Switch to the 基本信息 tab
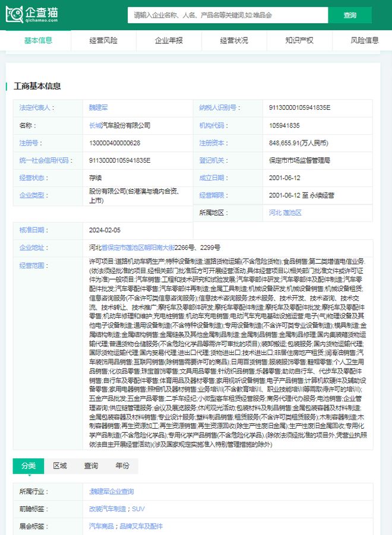Viewport: 392px width, 535px height. [38, 40]
